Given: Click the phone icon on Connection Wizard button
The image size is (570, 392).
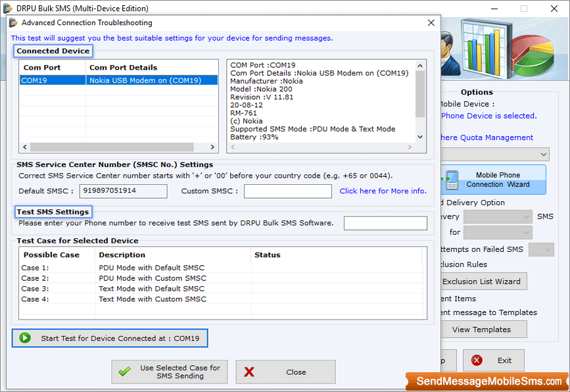Looking at the screenshot, I should 451,180.
